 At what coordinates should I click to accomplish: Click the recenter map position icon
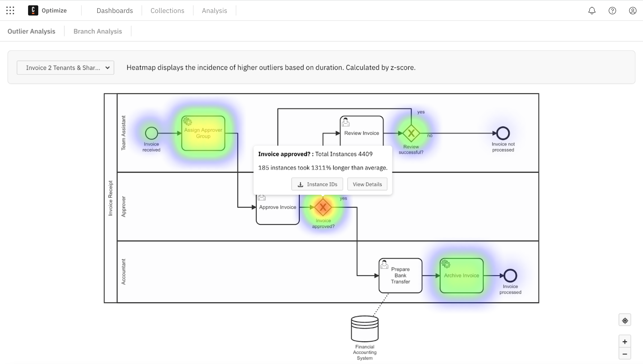625,321
